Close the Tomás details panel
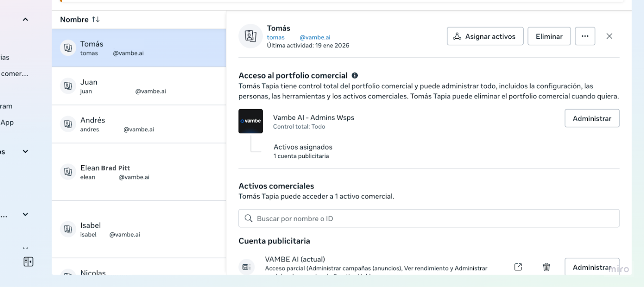 coord(609,36)
